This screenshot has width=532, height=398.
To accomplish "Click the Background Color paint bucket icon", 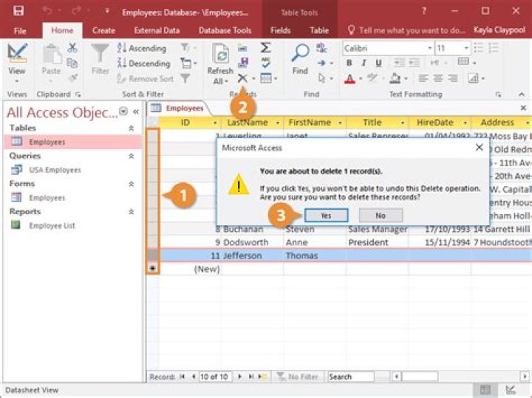I will point(395,79).
